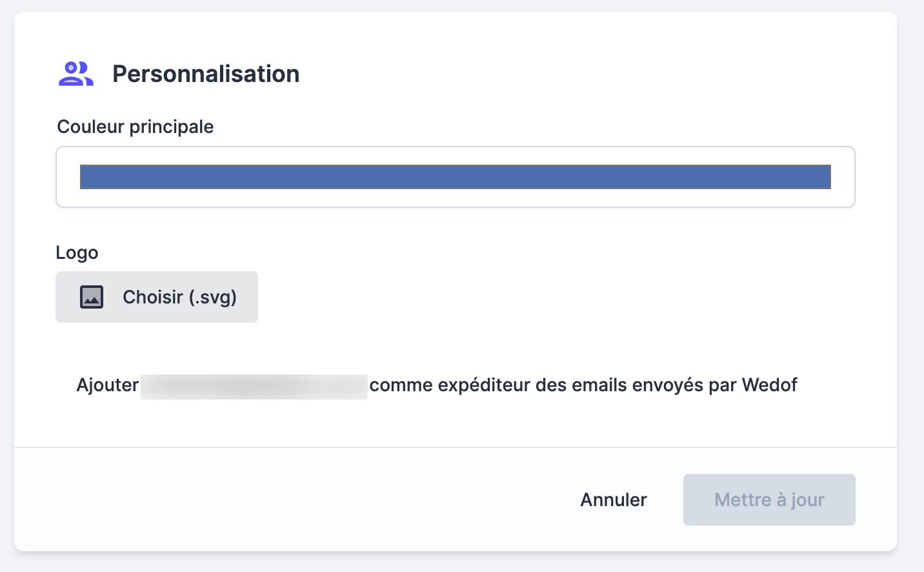Click the word Ajouter in the sender option
Viewport: 924px width, 572px height.
[107, 385]
